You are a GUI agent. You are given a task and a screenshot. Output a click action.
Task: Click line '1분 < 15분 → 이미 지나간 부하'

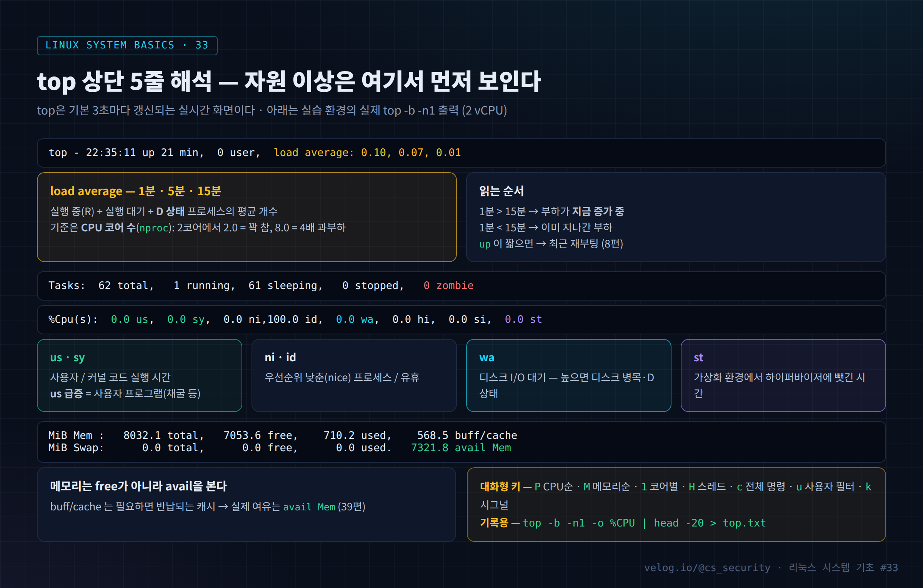546,228
